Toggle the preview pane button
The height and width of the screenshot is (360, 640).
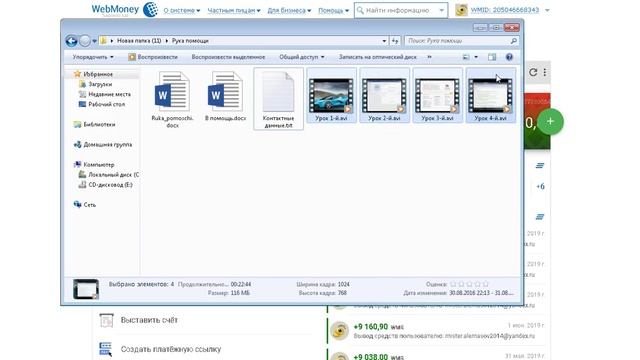pos(492,57)
